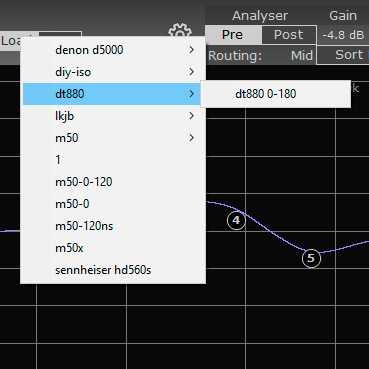Select EQ band node 5
The image size is (369, 369).
click(311, 258)
